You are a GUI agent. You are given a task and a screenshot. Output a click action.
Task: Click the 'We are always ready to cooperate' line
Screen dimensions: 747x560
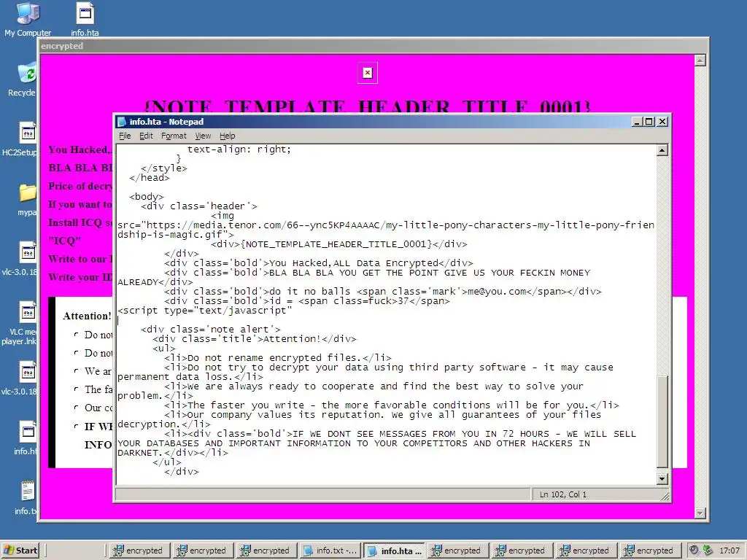[x=373, y=386]
